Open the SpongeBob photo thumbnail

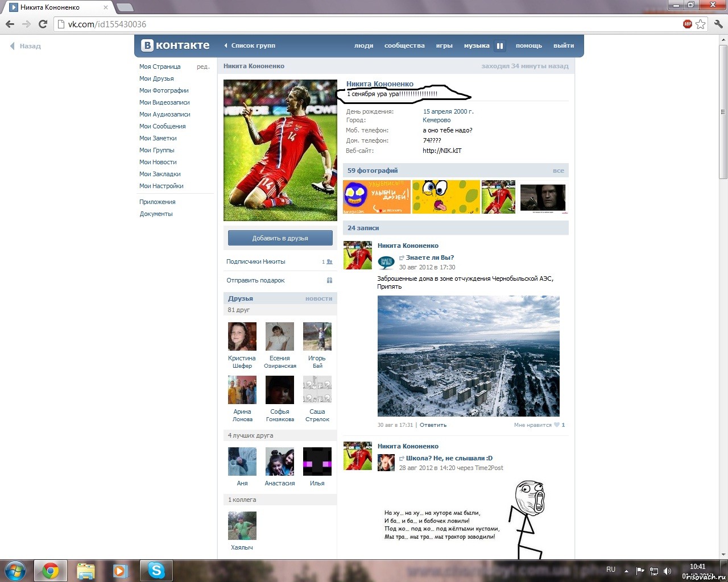tap(446, 197)
